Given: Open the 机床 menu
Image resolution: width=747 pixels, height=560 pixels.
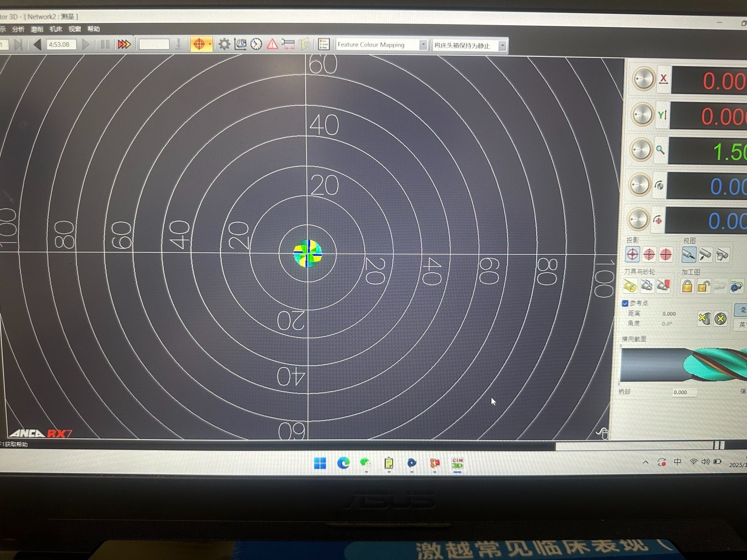Looking at the screenshot, I should click(x=56, y=29).
